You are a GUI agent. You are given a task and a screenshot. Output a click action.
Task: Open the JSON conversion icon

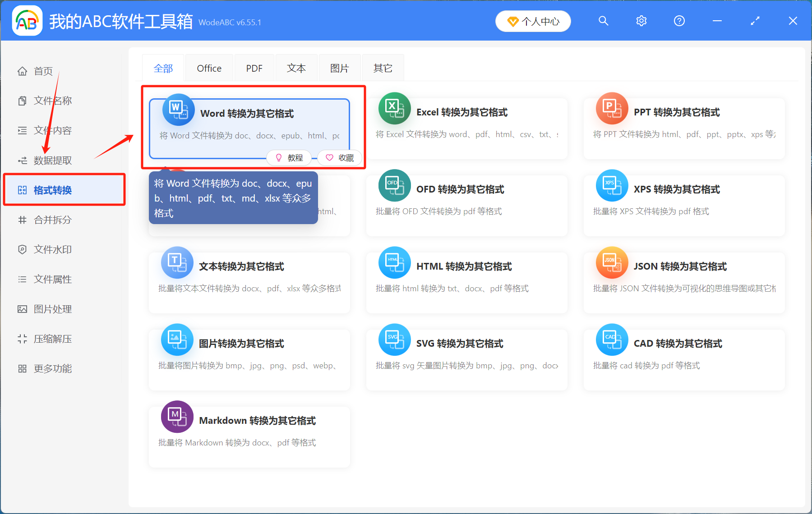[x=612, y=263]
